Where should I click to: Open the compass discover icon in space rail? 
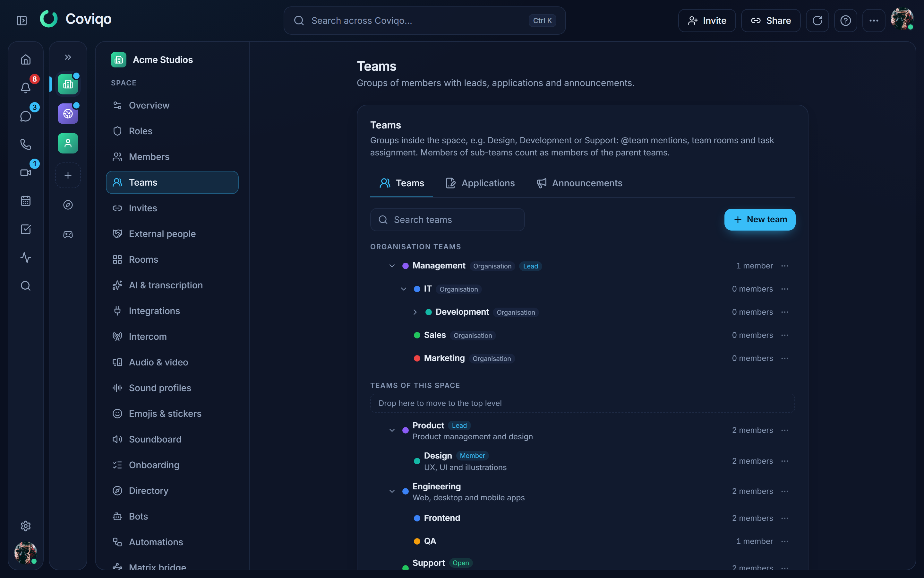[68, 205]
